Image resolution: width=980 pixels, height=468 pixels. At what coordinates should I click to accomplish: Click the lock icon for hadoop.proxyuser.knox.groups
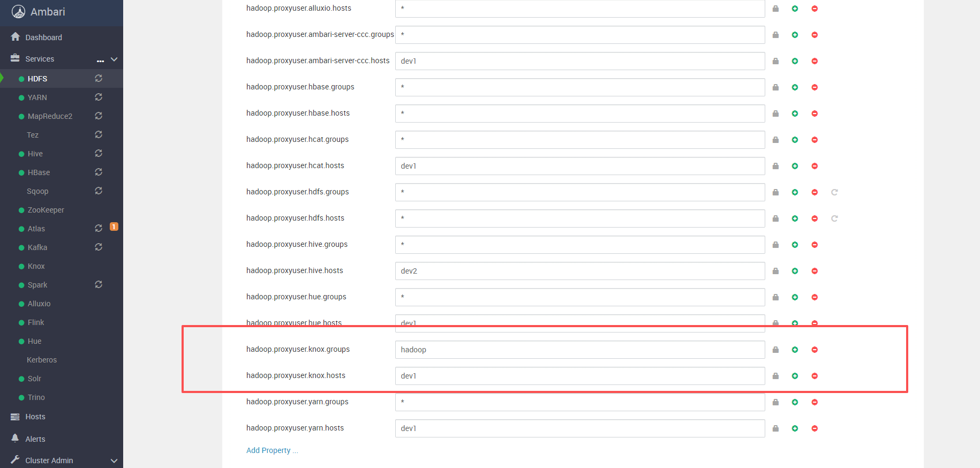point(775,350)
